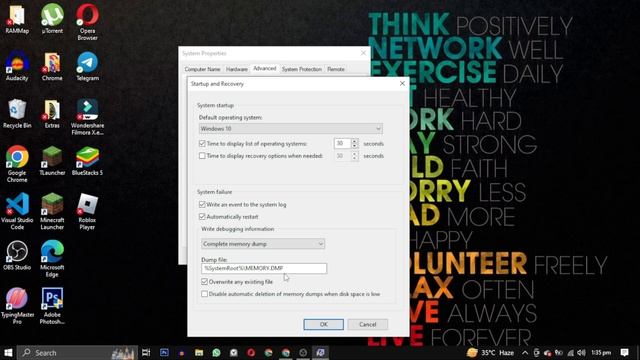640x360 pixels.
Task: Select the Telegram desktop icon
Action: pos(87,67)
